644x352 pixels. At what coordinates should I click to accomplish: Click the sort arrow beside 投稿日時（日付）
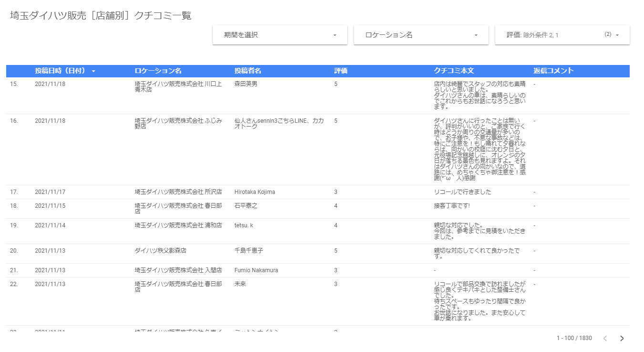point(93,71)
